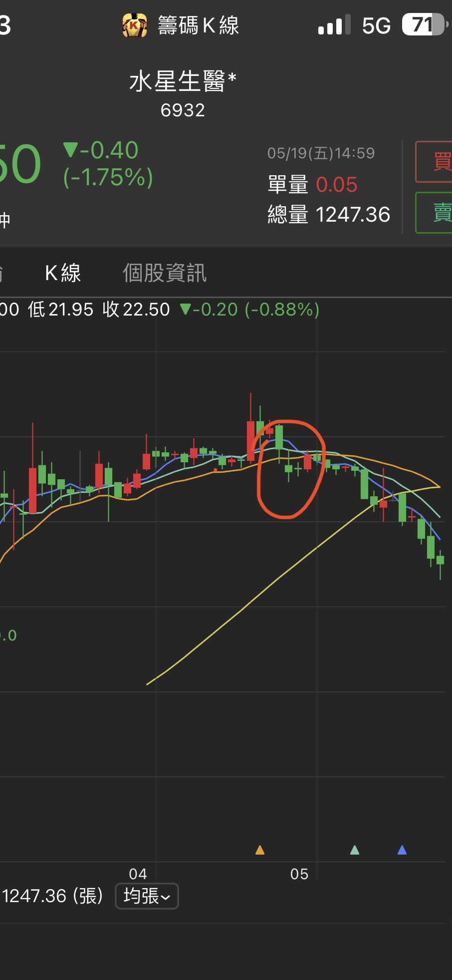Tap the tall red candlestick inside red circle
Viewport: 452px width, 980px height.
coord(308,462)
